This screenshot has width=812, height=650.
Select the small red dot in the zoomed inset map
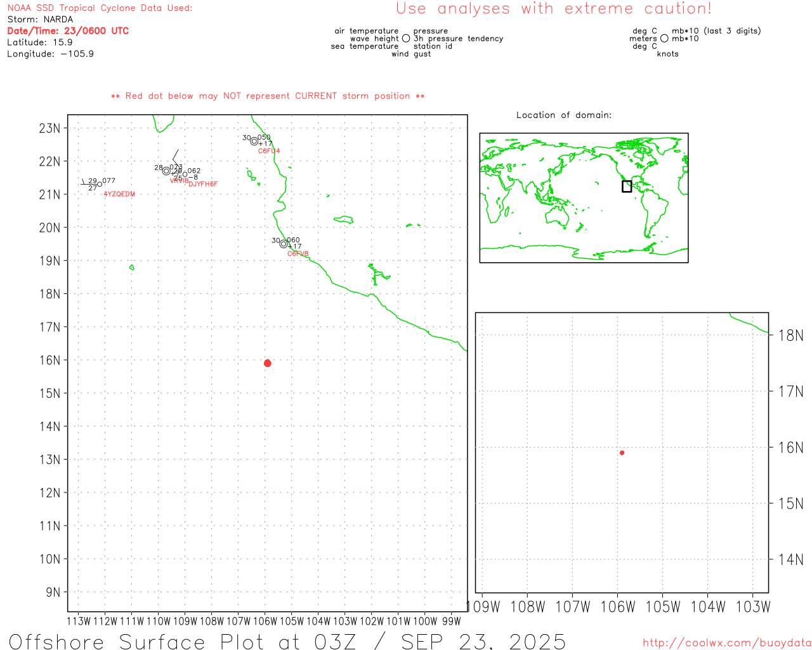[x=622, y=453]
